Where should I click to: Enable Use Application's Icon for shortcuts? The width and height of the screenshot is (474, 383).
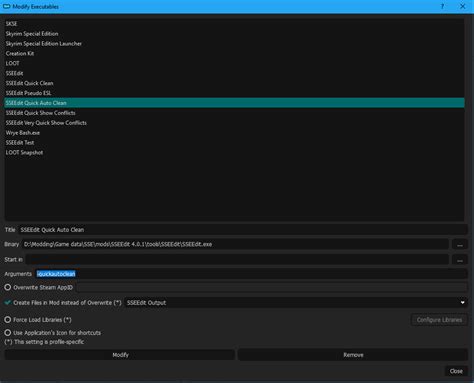pos(8,333)
